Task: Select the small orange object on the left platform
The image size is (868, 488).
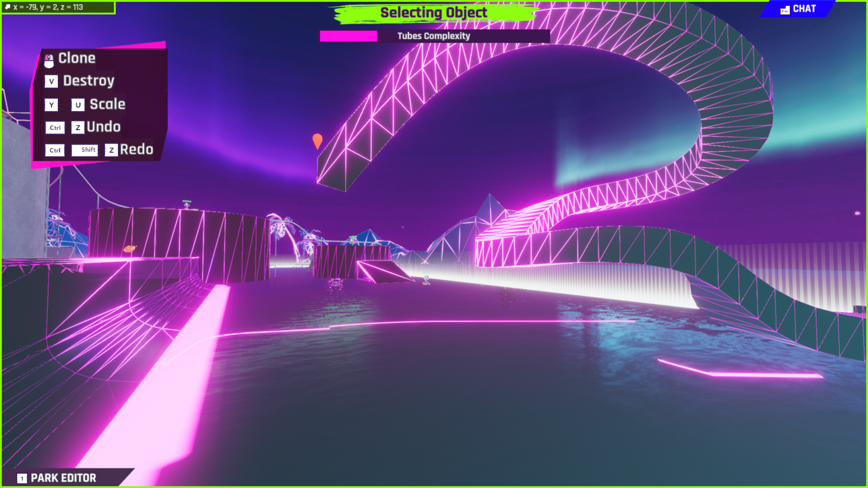Action: (x=130, y=249)
